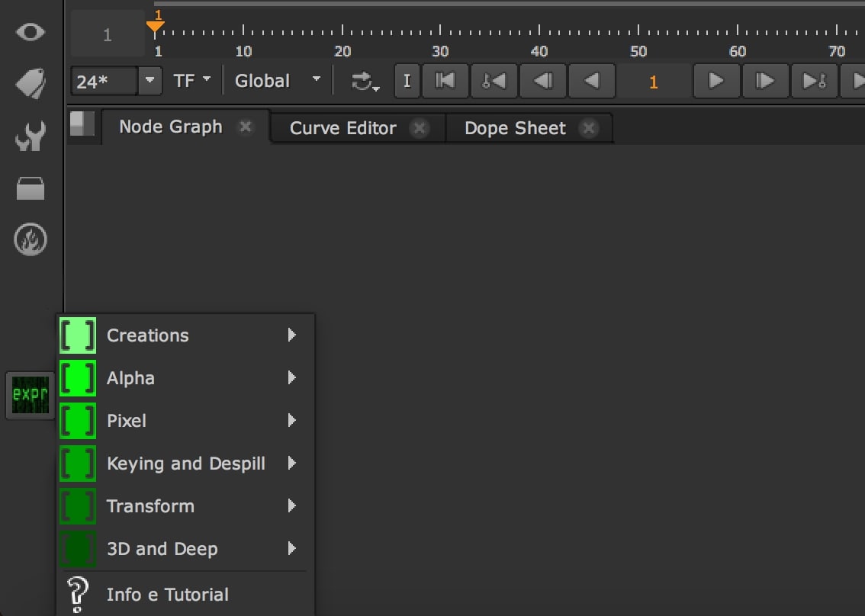Screen dimensions: 865x616
Task: Click the pane layout icon beside Node Graph
Action: [82, 124]
